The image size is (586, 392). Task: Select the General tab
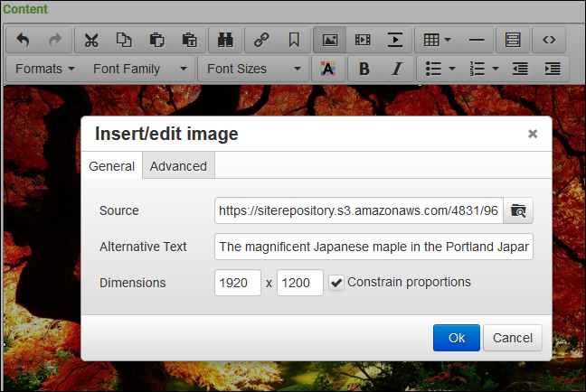tap(112, 166)
